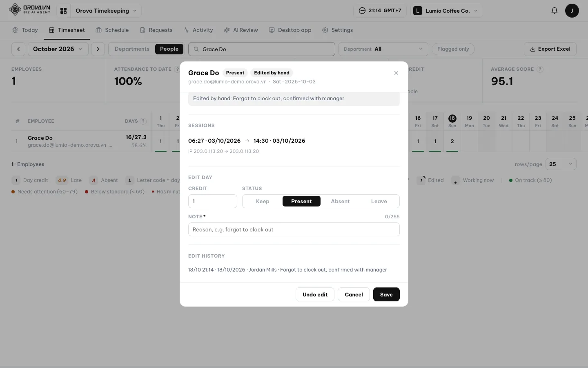Open the Department All filter dropdown
588x368 pixels.
coord(383,49)
